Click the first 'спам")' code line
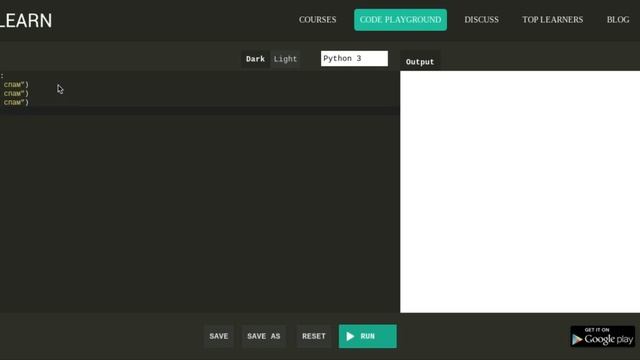 16,84
